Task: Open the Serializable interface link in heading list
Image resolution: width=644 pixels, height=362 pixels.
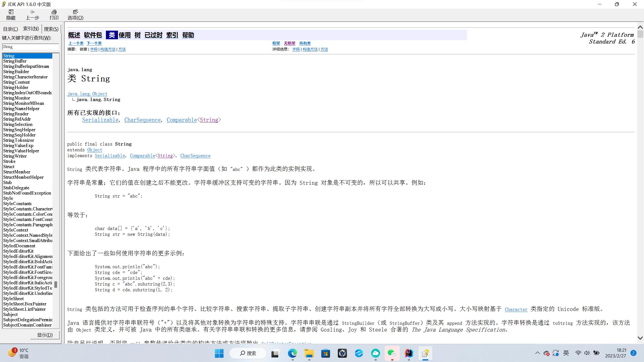Action: (x=100, y=120)
